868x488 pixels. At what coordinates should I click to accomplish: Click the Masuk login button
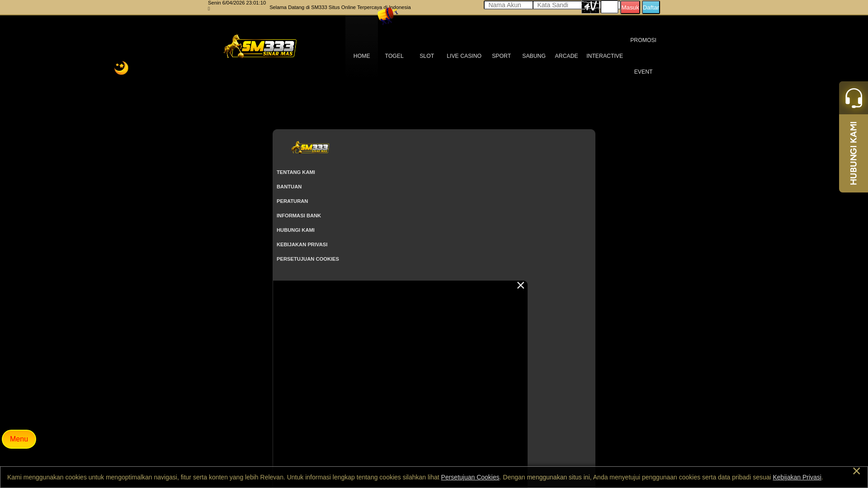pyautogui.click(x=630, y=7)
